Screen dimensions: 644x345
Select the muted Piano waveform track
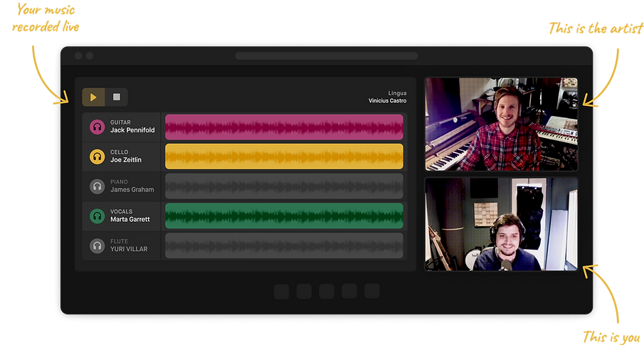(x=284, y=186)
